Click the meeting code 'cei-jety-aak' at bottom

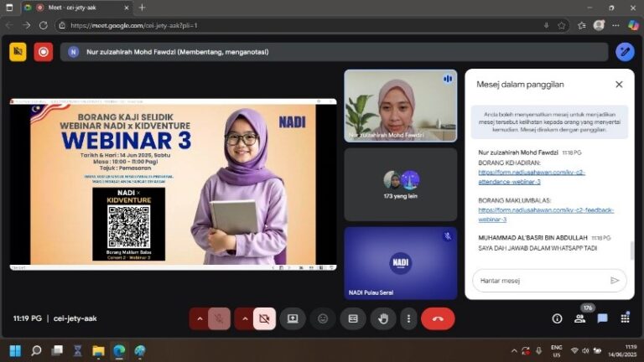tap(75, 318)
